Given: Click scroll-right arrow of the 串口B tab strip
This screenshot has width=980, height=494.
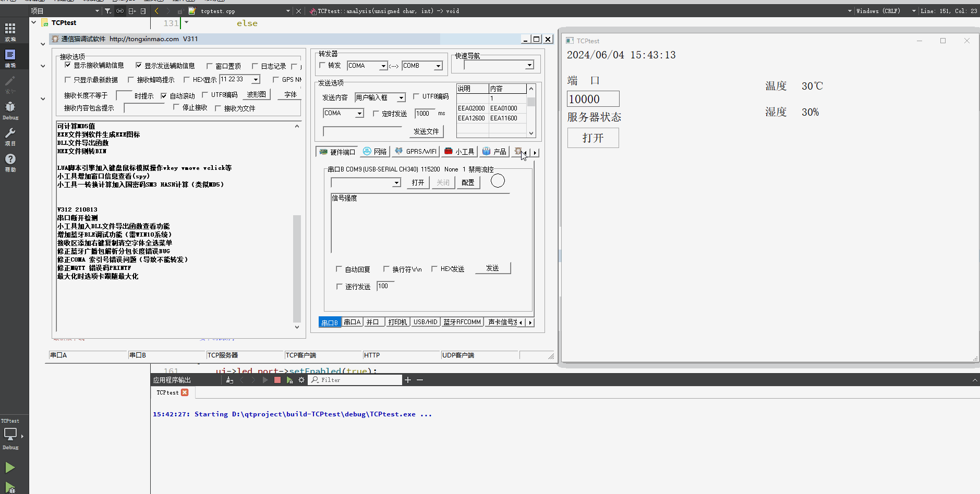Looking at the screenshot, I should (x=530, y=323).
